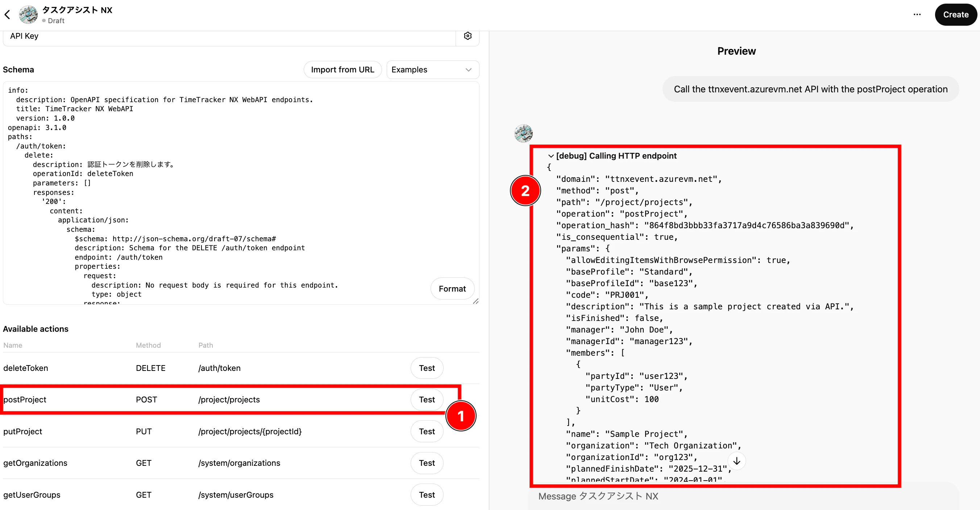Test the postProject action
The width and height of the screenshot is (980, 510).
pyautogui.click(x=427, y=399)
